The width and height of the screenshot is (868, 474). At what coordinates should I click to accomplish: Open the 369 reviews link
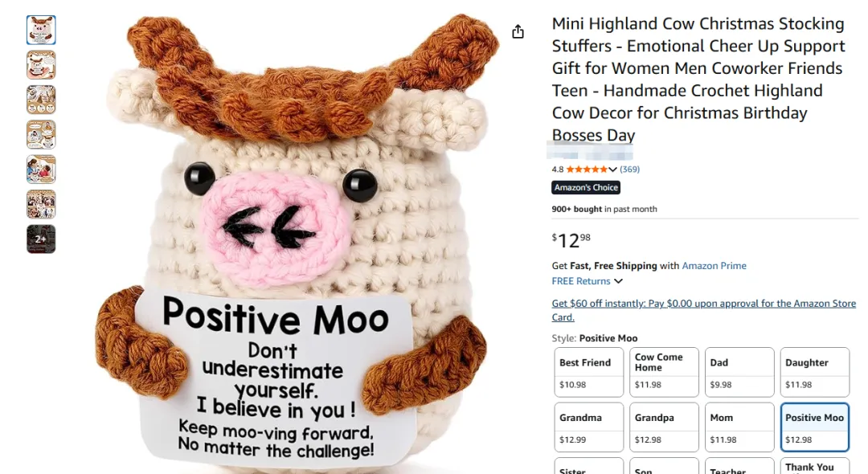629,170
